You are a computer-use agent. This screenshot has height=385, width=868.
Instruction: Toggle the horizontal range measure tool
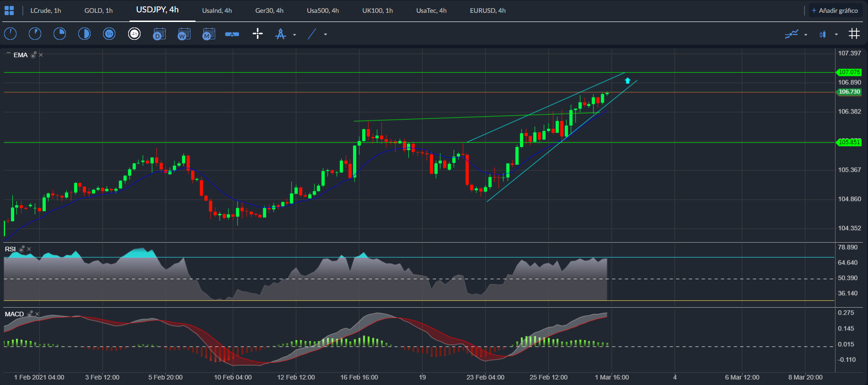232,34
